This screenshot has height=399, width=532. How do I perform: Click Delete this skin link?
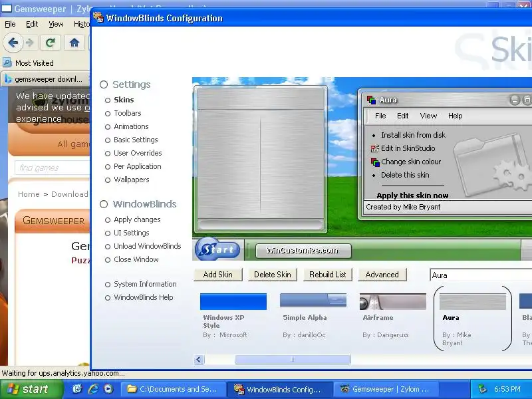click(405, 175)
